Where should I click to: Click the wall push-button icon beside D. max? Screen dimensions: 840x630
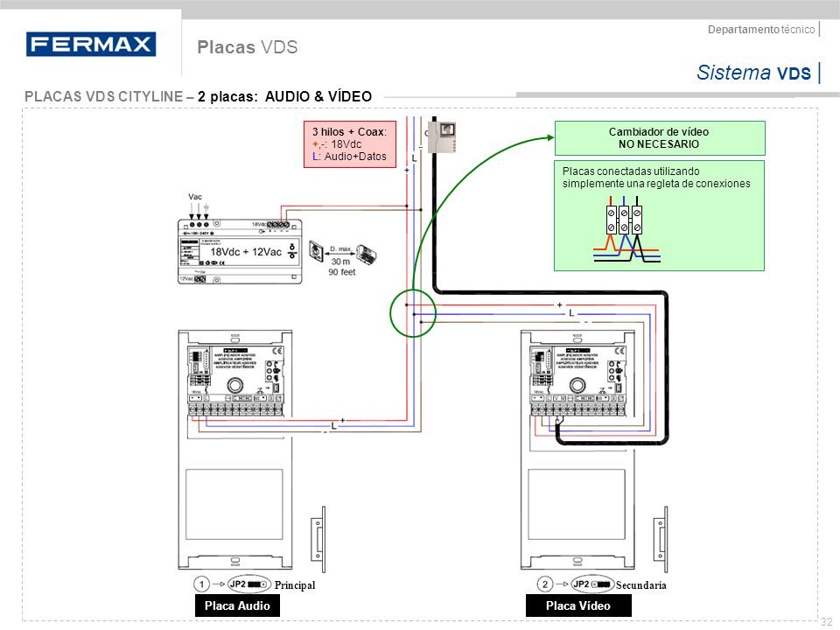316,251
